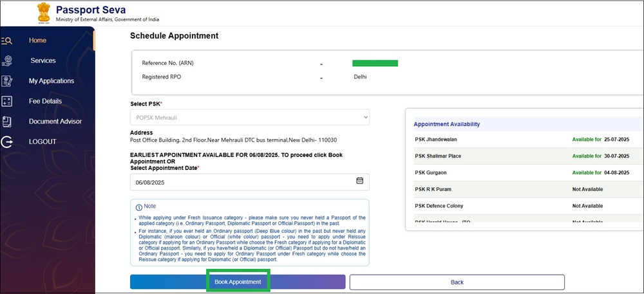Open Fee Details menu item
Viewport: 644px width, 294px height.
45,101
